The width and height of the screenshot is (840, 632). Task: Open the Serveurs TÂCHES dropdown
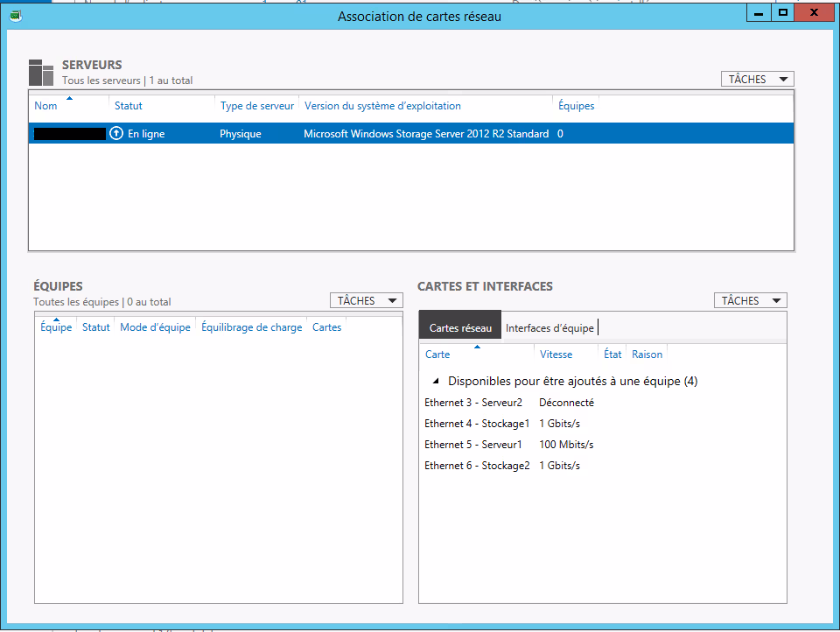tap(757, 80)
